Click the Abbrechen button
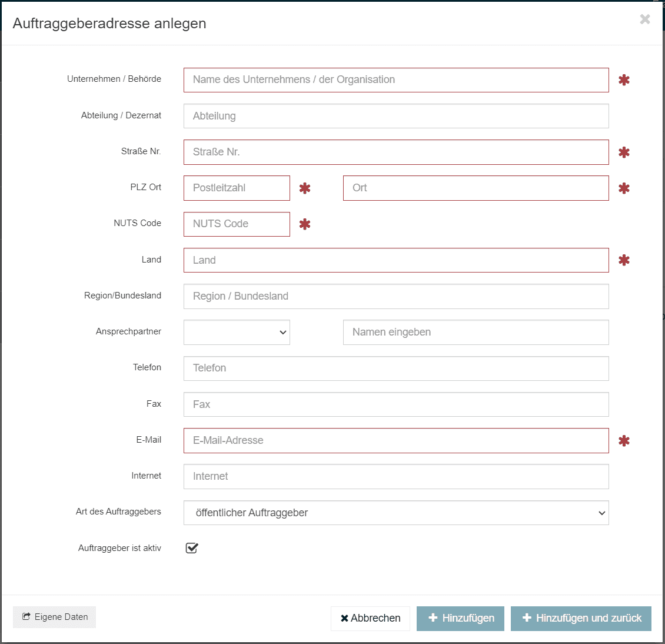The image size is (665, 644). click(370, 618)
